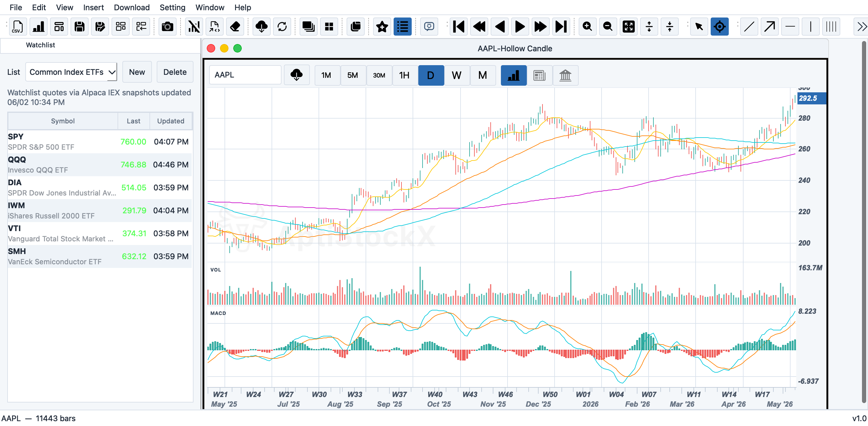The image size is (868, 426).
Task: Click the eraser tool icon
Action: pyautogui.click(x=235, y=26)
